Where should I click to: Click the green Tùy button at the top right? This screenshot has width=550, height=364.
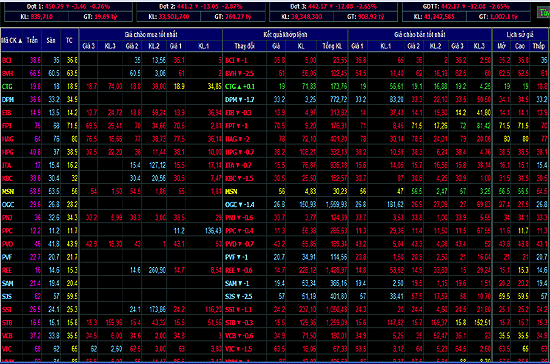click(544, 13)
